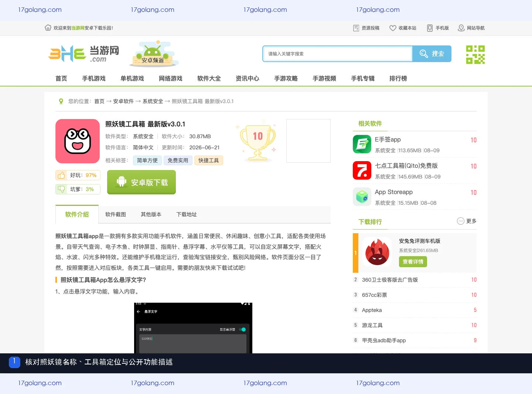Click the 收藏本站 heart icon
The image size is (532, 394).
393,28
